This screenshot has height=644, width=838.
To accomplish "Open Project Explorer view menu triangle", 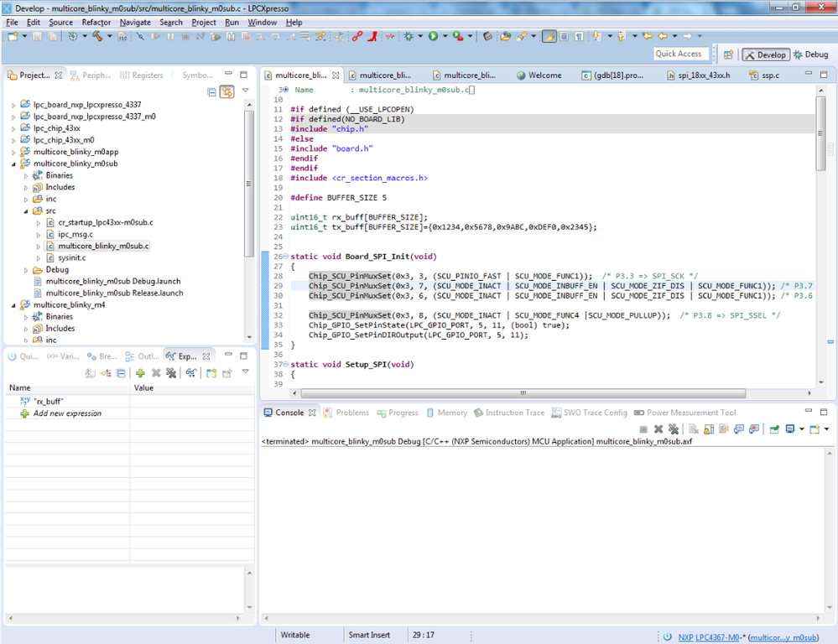I will (x=245, y=91).
